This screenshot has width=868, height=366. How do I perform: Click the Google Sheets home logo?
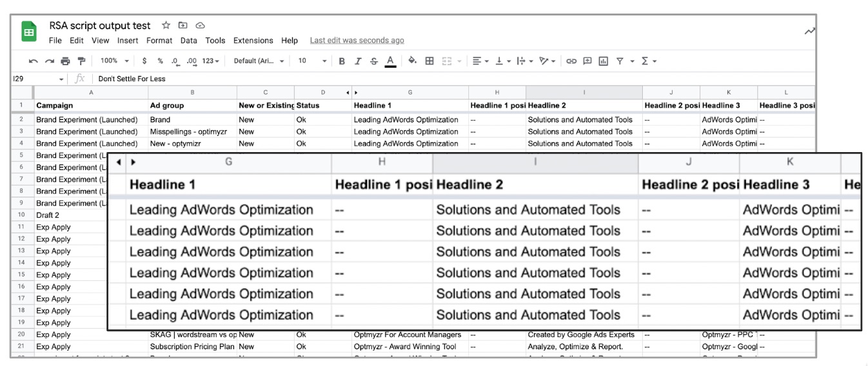tap(29, 32)
